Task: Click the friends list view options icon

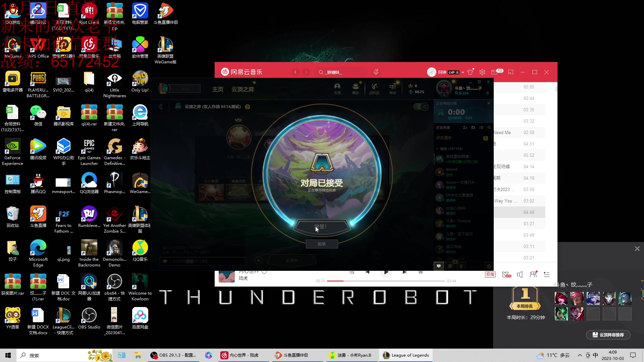Action: [481, 127]
